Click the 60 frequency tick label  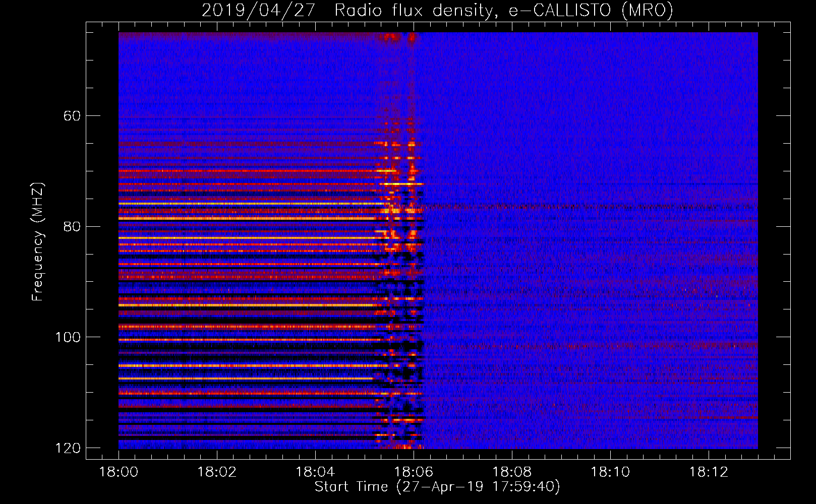72,116
